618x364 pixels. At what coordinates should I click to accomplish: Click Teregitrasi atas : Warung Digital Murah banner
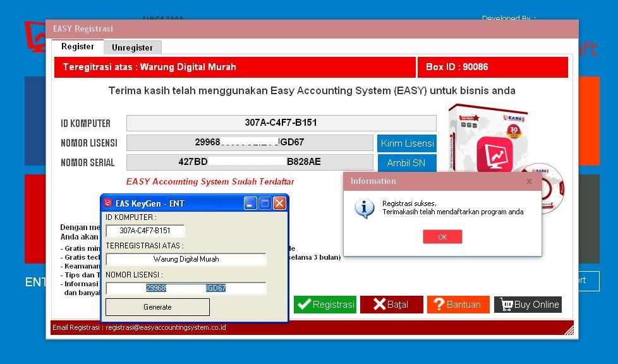pyautogui.click(x=235, y=67)
